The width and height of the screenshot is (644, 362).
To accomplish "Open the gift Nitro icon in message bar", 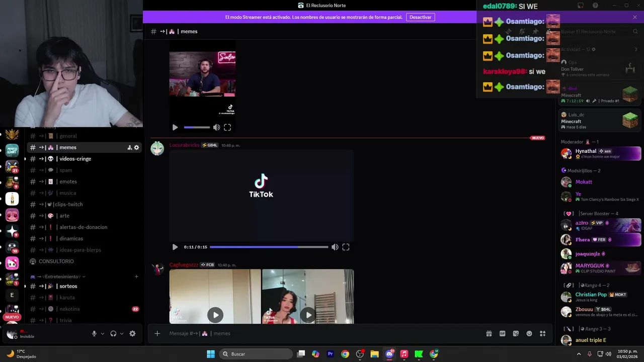I will (489, 333).
